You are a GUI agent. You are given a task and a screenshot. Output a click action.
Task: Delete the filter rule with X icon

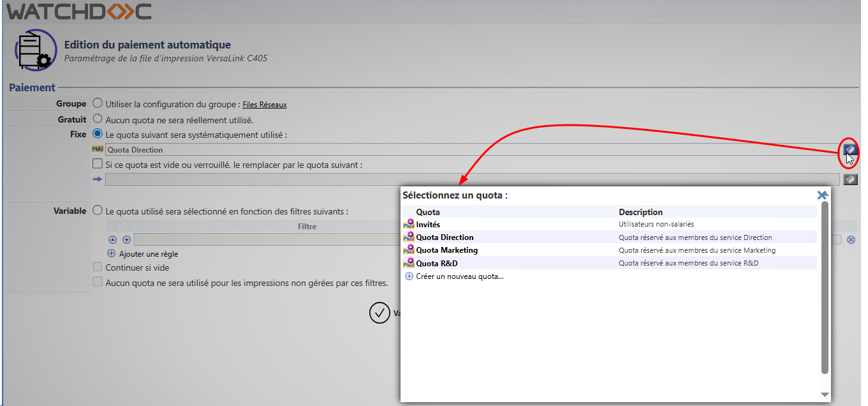pos(851,240)
